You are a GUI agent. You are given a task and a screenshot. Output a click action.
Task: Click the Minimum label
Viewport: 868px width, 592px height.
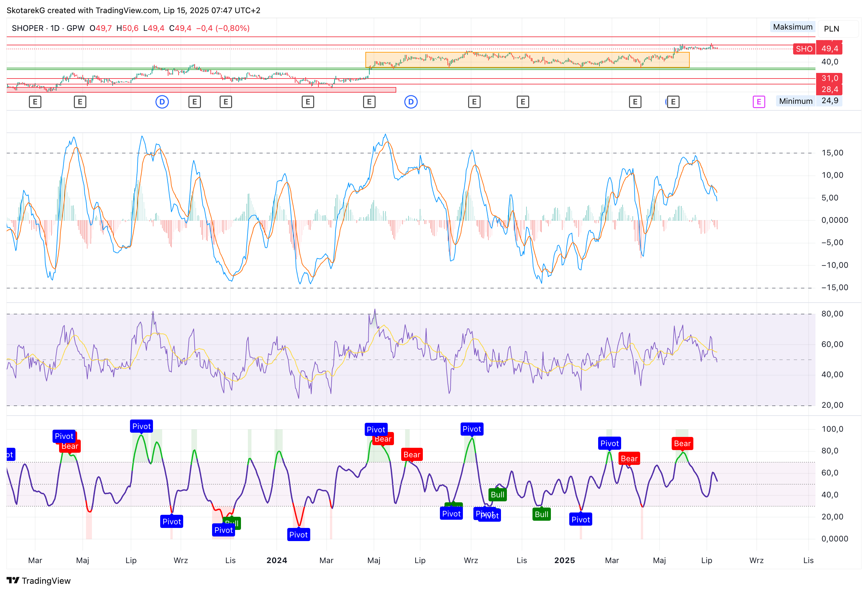tap(795, 101)
